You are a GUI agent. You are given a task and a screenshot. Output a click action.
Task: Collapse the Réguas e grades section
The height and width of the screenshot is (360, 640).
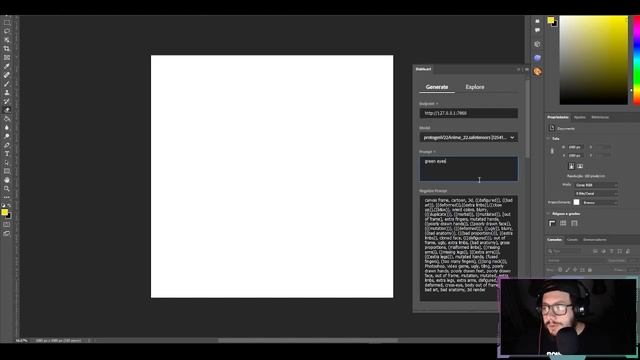tap(548, 213)
